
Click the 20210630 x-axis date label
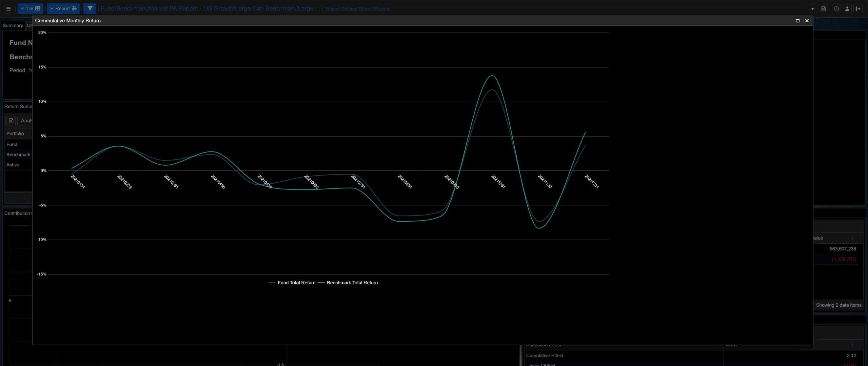[x=311, y=182]
